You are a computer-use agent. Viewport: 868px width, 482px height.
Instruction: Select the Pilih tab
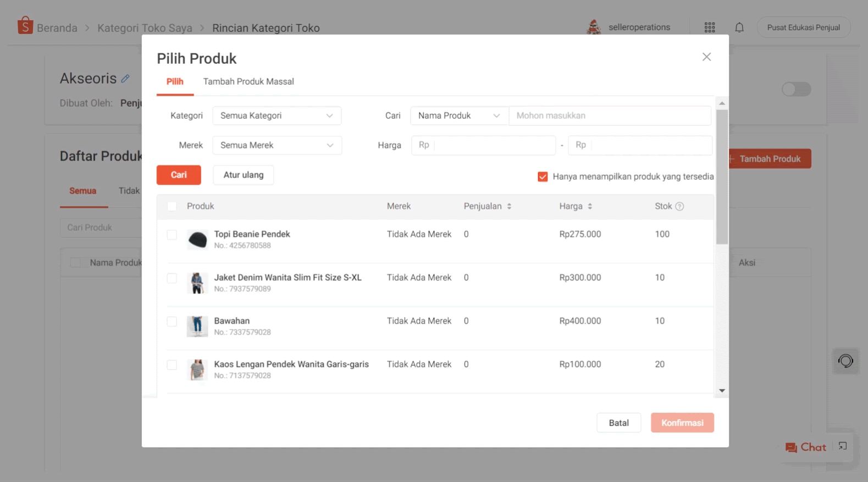coord(175,82)
